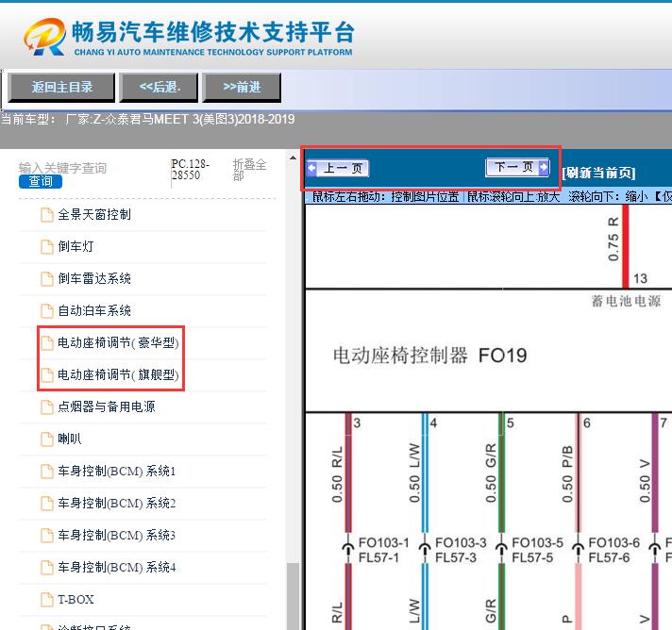The width and height of the screenshot is (672, 630).
Task: Click 电动座椅控制器 FO19 label in diagram
Action: click(x=429, y=356)
